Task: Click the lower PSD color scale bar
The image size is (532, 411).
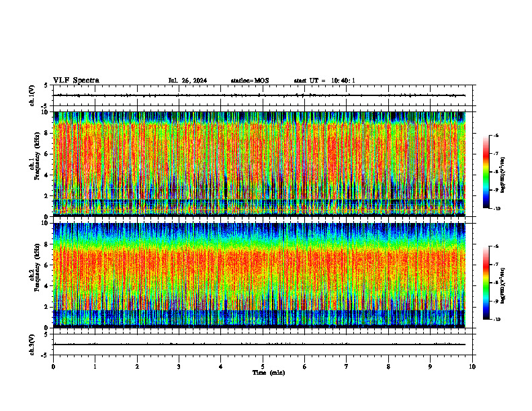Action: pos(486,283)
